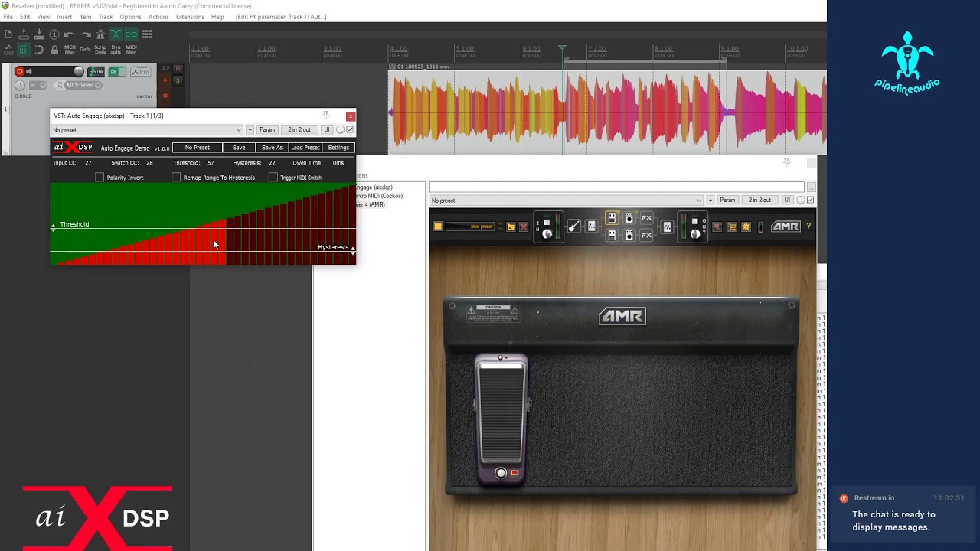
Task: Solo track 1 with S button
Action: click(x=178, y=80)
